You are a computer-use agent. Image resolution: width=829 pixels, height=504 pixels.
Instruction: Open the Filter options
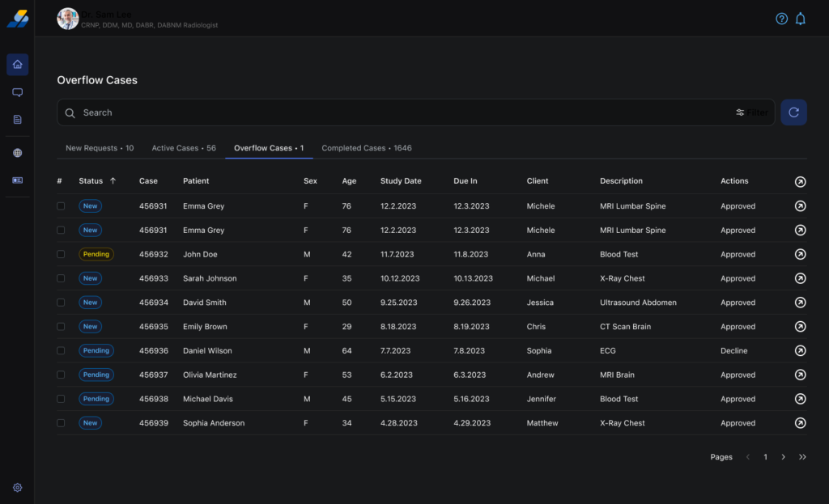point(751,112)
